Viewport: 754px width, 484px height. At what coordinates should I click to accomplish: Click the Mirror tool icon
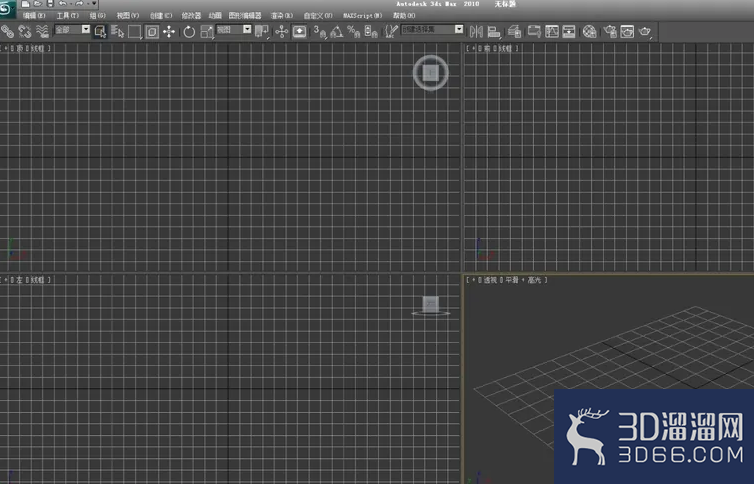476,32
